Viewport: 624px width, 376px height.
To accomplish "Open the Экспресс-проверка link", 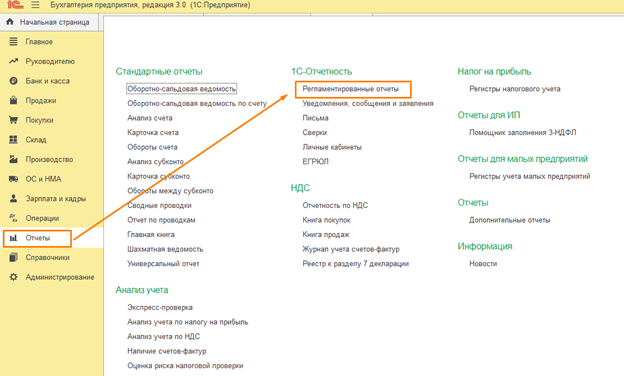I will point(160,307).
